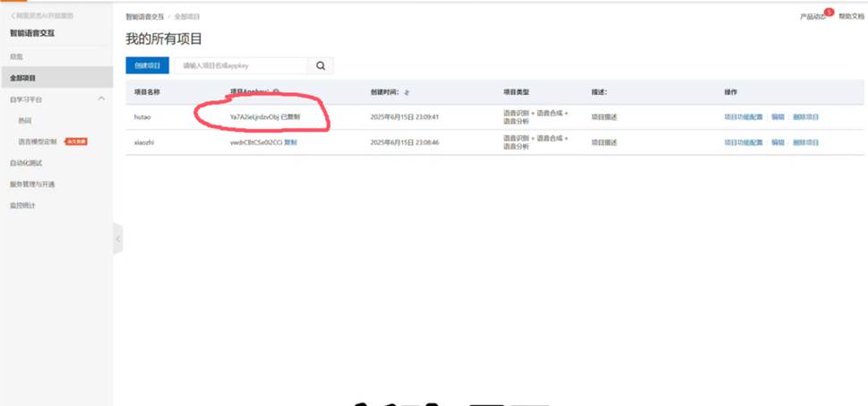The height and width of the screenshot is (406, 868).
Task: Select 语言模型定制 in the sidebar
Action: pyautogui.click(x=38, y=142)
